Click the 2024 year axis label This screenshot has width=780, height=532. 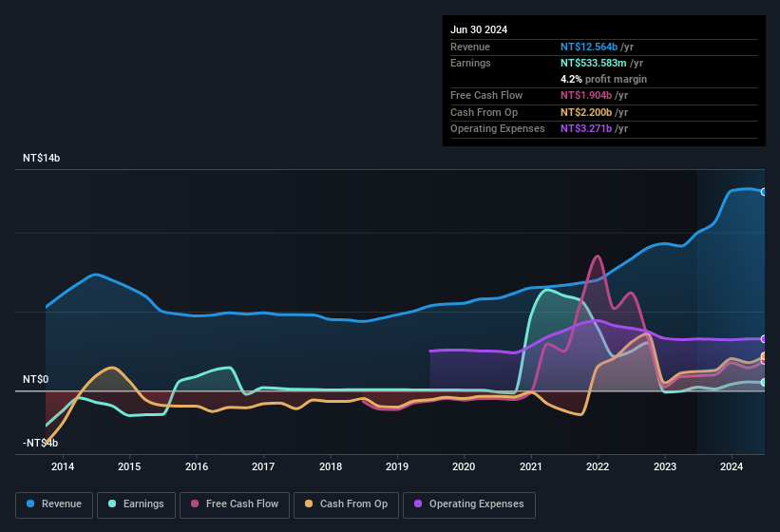coord(732,466)
